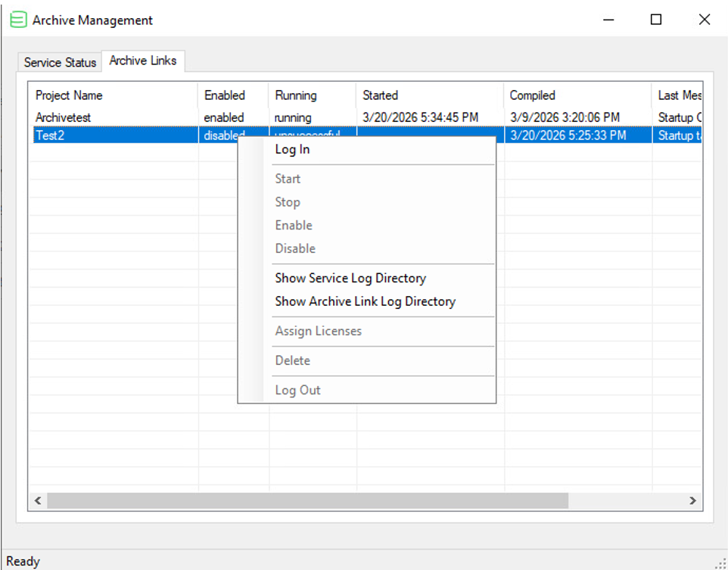Screen dimensions: 728x570
Task: Click the horizontal scrollbar left arrow
Action: [38, 501]
